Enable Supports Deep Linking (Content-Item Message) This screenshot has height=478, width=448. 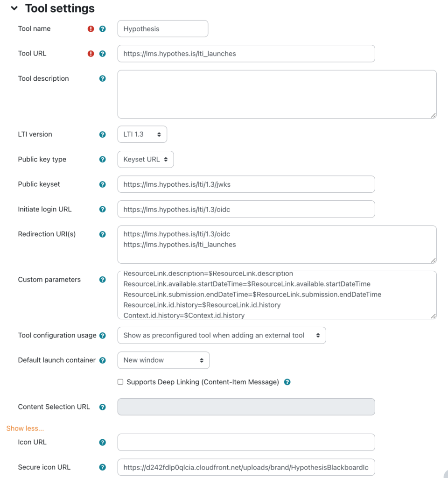[120, 382]
